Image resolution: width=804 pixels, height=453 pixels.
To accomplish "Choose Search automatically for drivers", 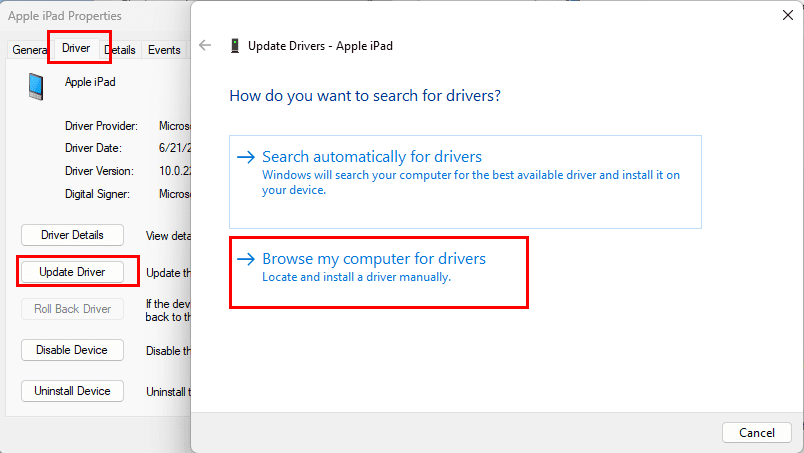I will coord(465,182).
